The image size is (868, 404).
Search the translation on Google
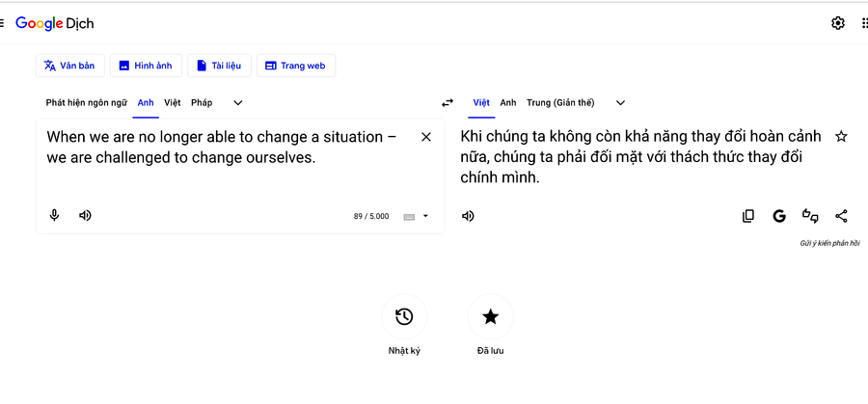point(779,216)
